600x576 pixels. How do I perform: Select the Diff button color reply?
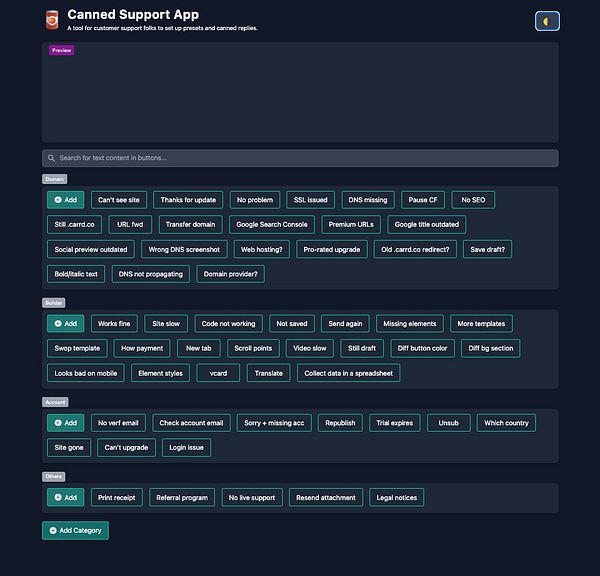[x=422, y=348]
